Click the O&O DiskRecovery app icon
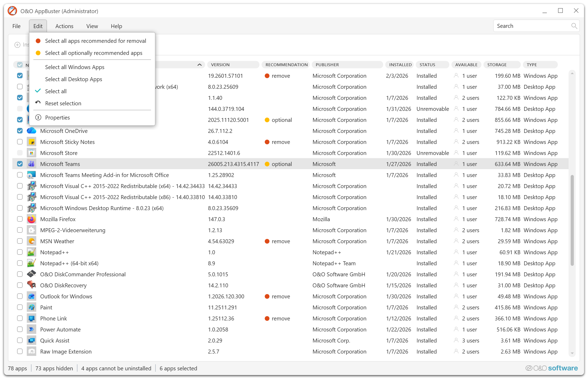This screenshot has width=588, height=379. click(32, 285)
